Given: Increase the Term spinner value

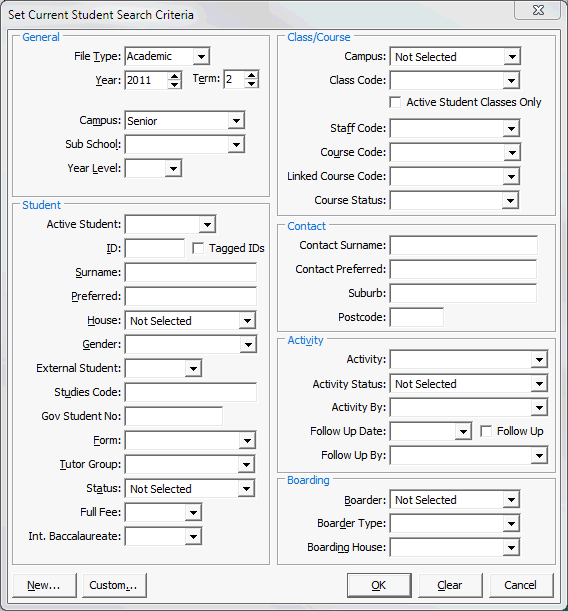Looking at the screenshot, I should tap(252, 75).
